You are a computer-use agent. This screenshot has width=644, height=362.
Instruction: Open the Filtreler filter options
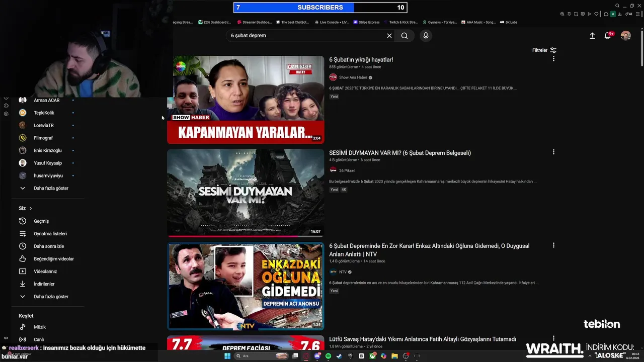click(x=544, y=50)
